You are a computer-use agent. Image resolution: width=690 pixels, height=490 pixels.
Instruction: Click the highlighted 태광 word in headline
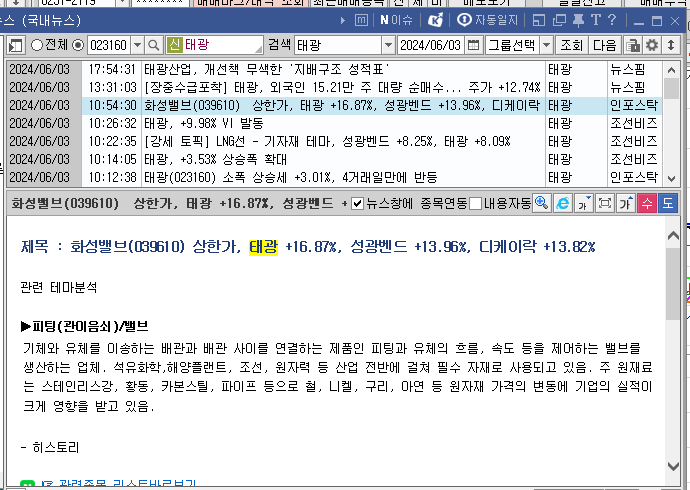click(263, 247)
